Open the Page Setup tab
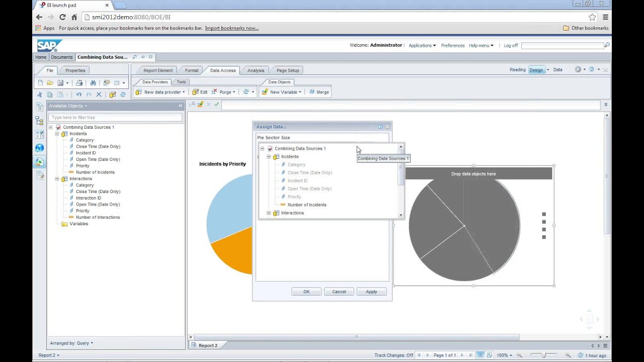Image resolution: width=644 pixels, height=362 pixels. click(x=287, y=70)
